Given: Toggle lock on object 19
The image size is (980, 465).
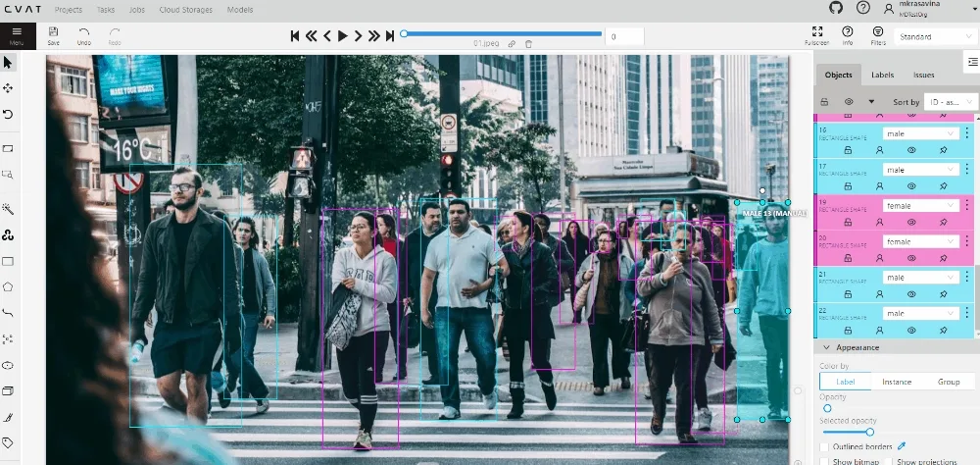Looking at the screenshot, I should pos(848,222).
